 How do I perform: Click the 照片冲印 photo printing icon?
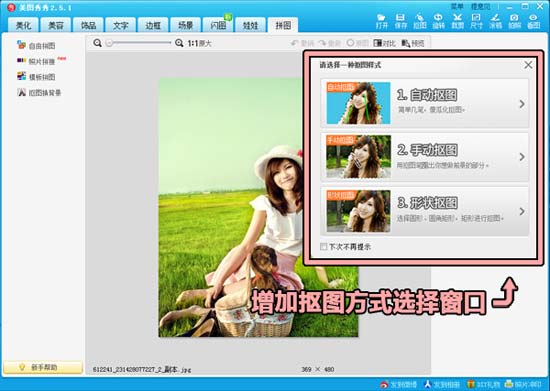click(523, 385)
